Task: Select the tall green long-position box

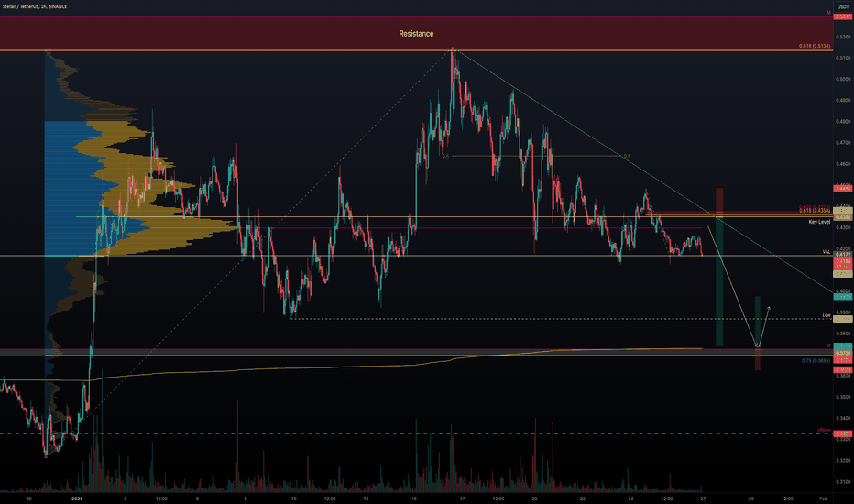Action: pos(719,281)
